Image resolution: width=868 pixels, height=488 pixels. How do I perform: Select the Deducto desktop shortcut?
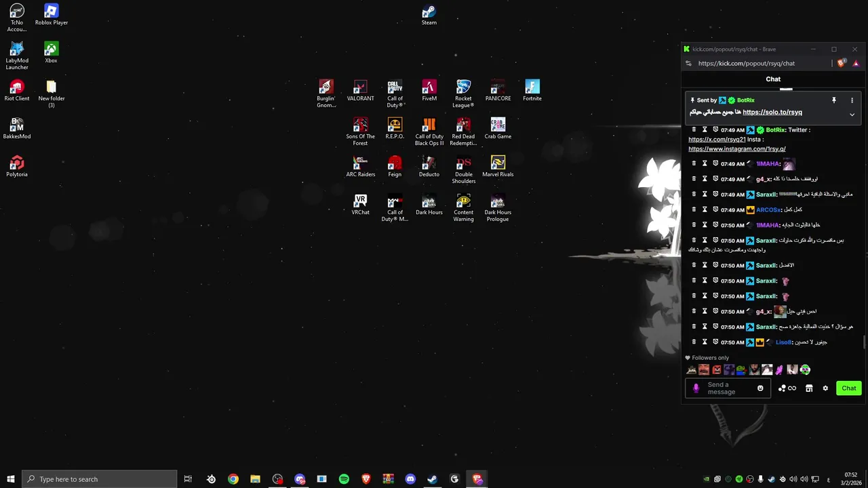(x=429, y=167)
